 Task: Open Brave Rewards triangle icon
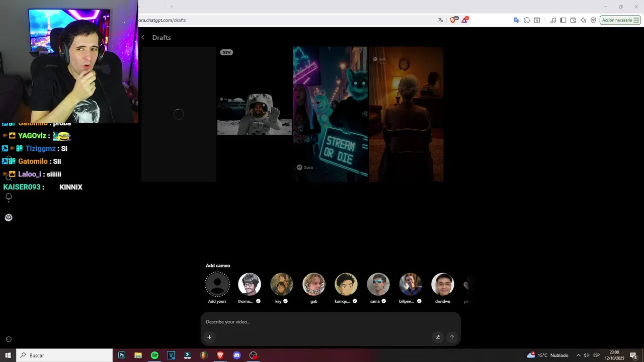click(x=465, y=20)
